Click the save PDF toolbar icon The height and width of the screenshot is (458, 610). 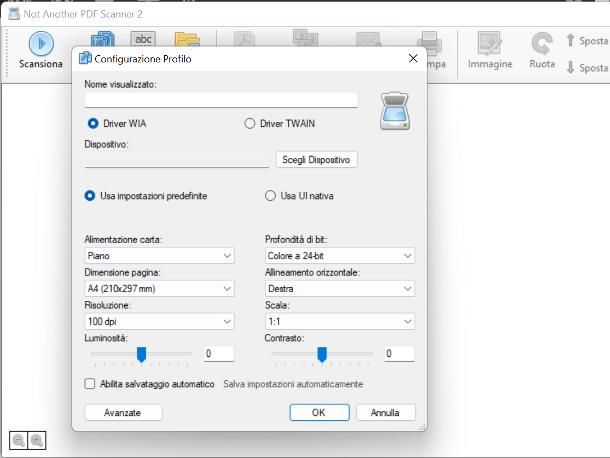pos(244,39)
